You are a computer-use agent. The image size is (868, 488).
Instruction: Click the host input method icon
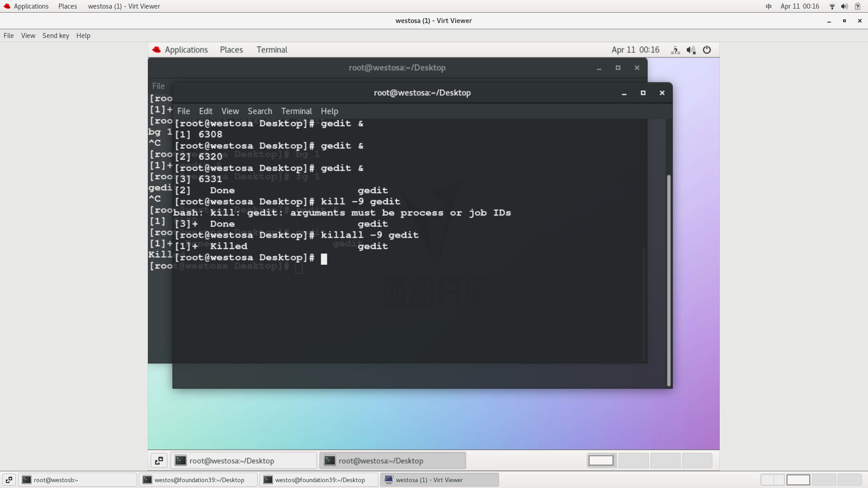769,6
